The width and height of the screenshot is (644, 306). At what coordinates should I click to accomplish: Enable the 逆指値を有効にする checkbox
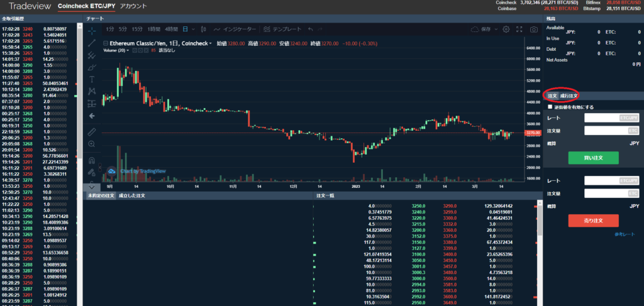pos(551,107)
